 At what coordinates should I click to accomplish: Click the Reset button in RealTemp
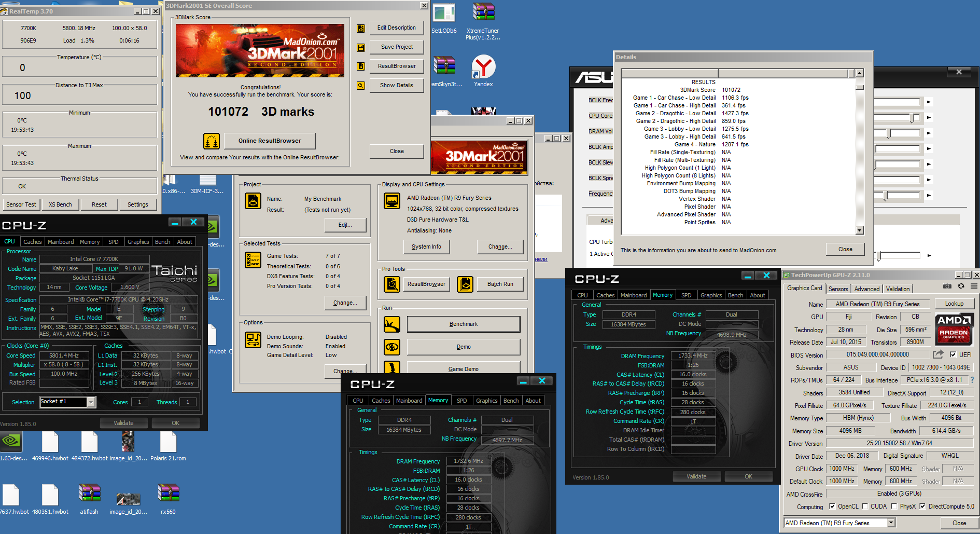[99, 204]
